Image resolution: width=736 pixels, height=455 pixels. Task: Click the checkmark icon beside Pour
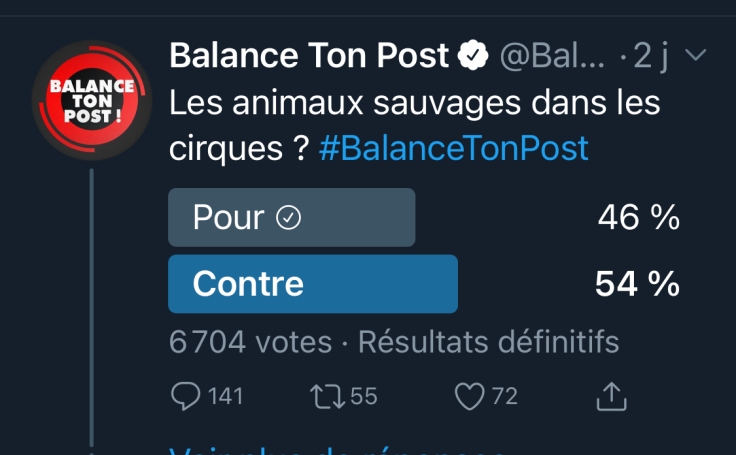point(288,218)
